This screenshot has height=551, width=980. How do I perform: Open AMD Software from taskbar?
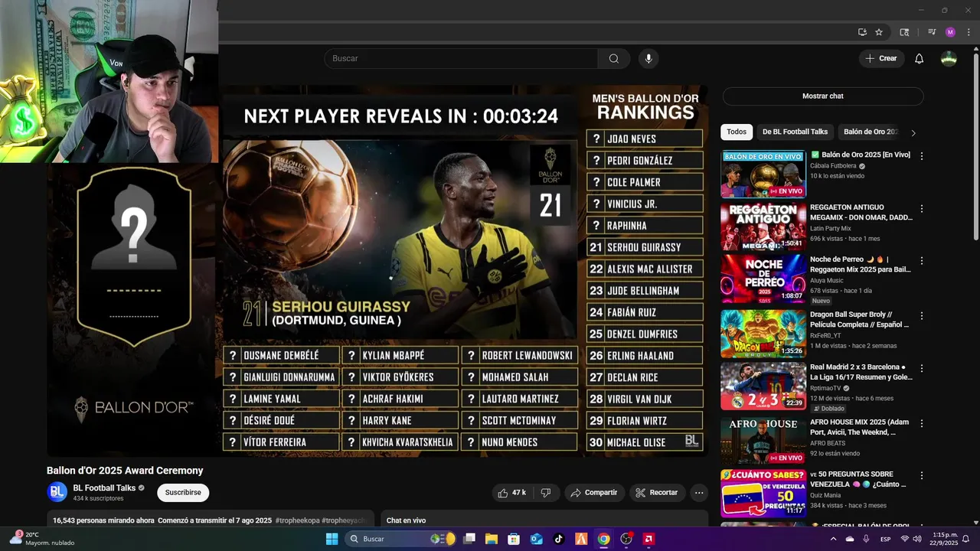(x=648, y=539)
